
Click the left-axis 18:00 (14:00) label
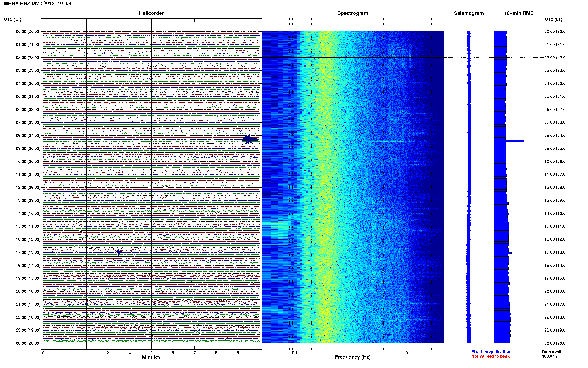click(28, 265)
